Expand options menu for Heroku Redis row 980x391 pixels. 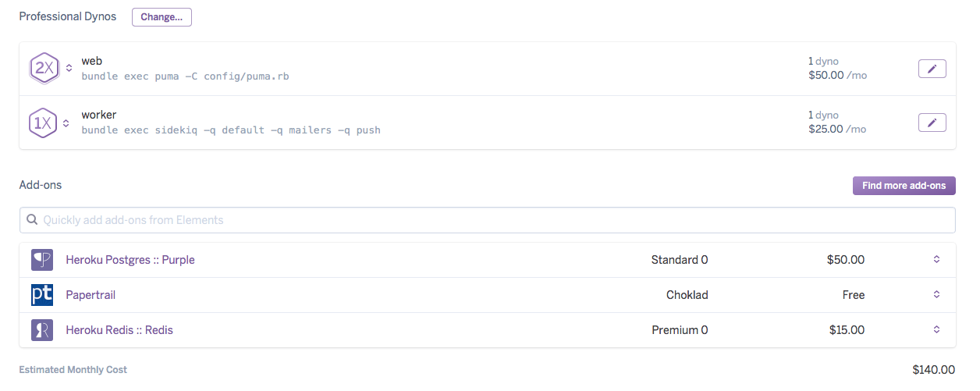click(x=936, y=330)
